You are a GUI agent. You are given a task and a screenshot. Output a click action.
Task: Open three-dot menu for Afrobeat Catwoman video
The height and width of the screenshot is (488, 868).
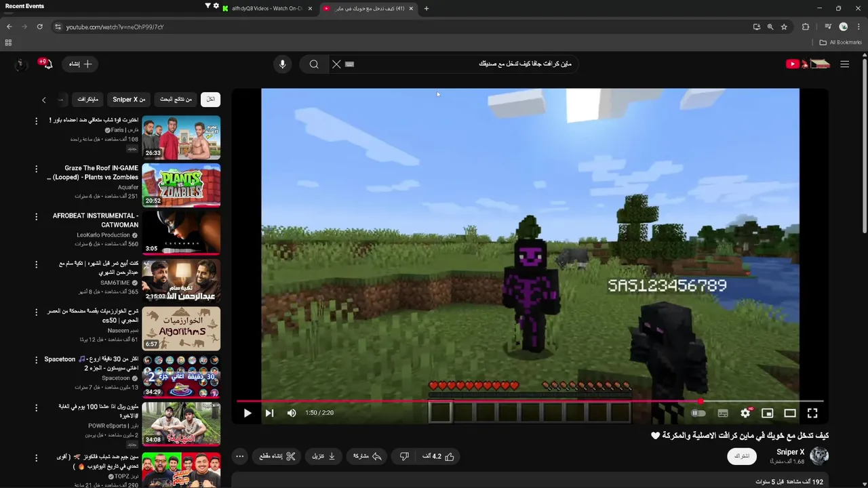(37, 216)
